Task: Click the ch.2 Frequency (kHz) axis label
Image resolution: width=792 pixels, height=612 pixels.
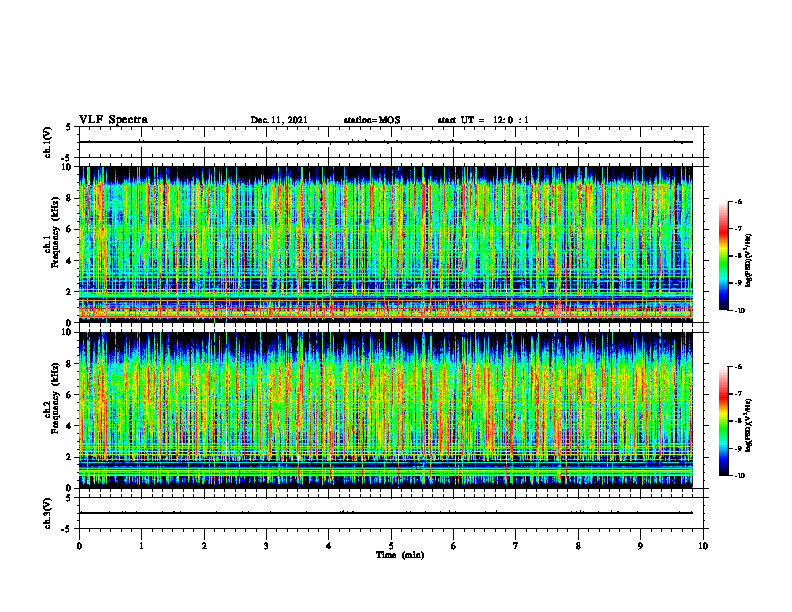Action: point(51,398)
